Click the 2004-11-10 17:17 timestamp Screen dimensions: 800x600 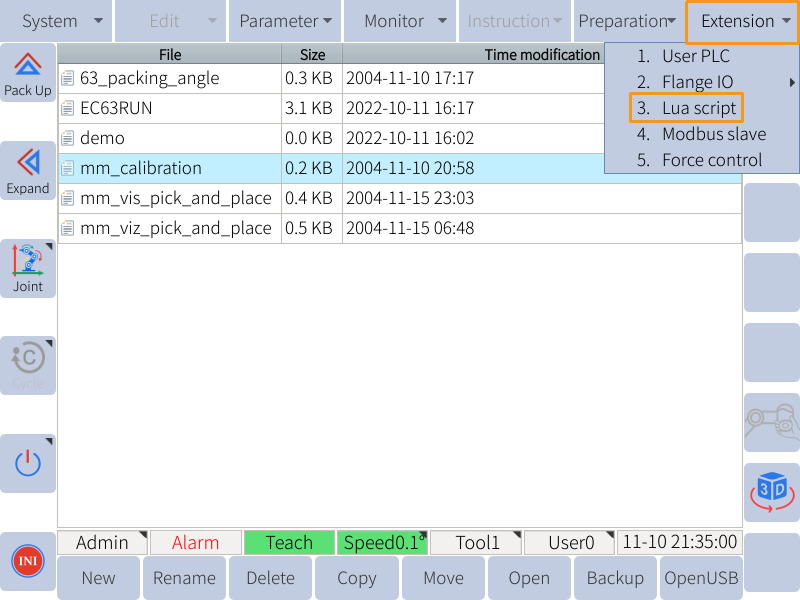coord(410,78)
